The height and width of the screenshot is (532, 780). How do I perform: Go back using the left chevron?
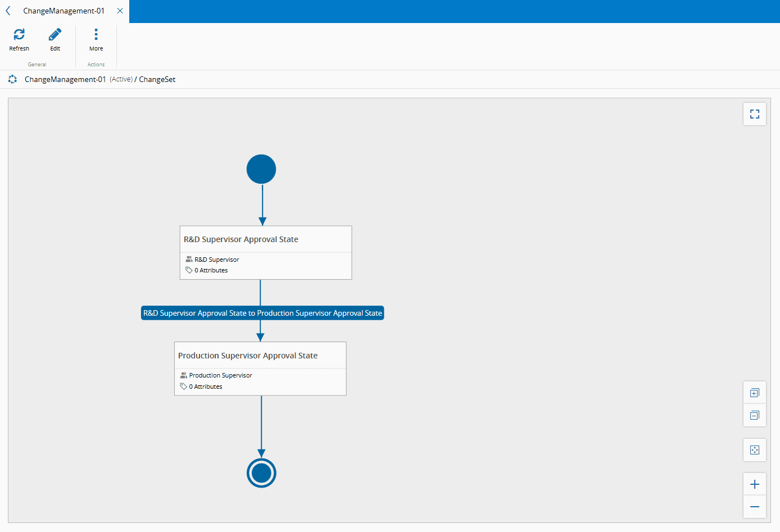(8, 11)
